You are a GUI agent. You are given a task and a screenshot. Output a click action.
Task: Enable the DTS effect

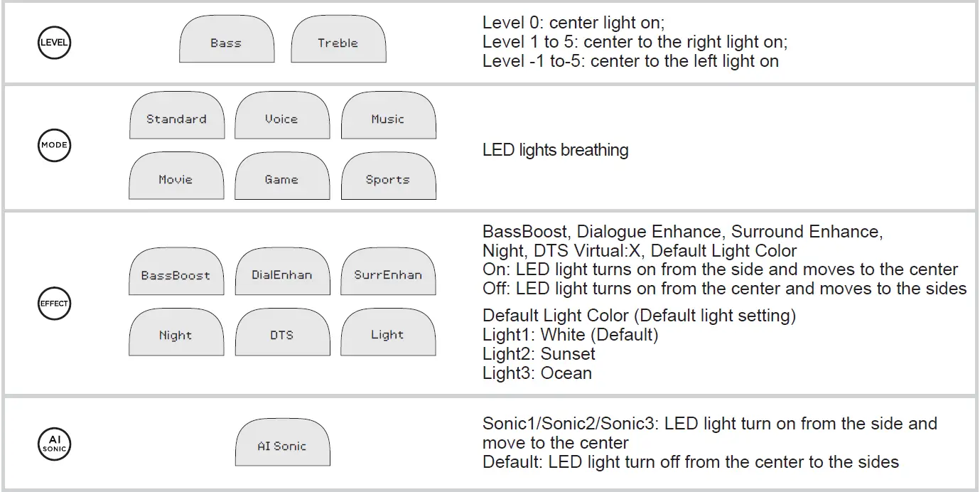coord(282,333)
